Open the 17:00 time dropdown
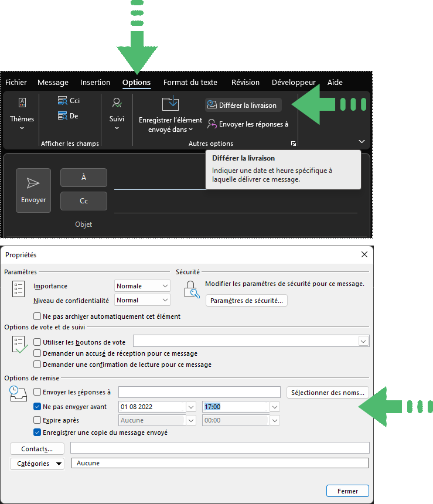433x504 pixels. click(x=275, y=407)
